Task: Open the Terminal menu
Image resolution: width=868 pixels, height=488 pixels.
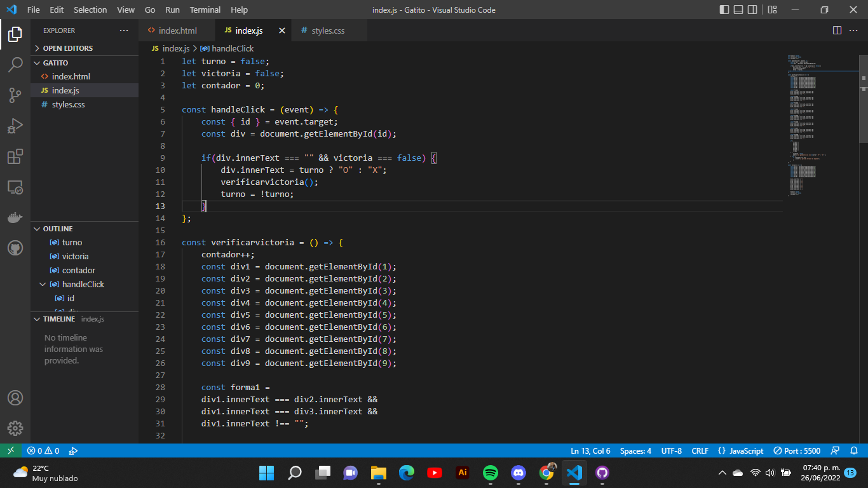Action: tap(205, 10)
